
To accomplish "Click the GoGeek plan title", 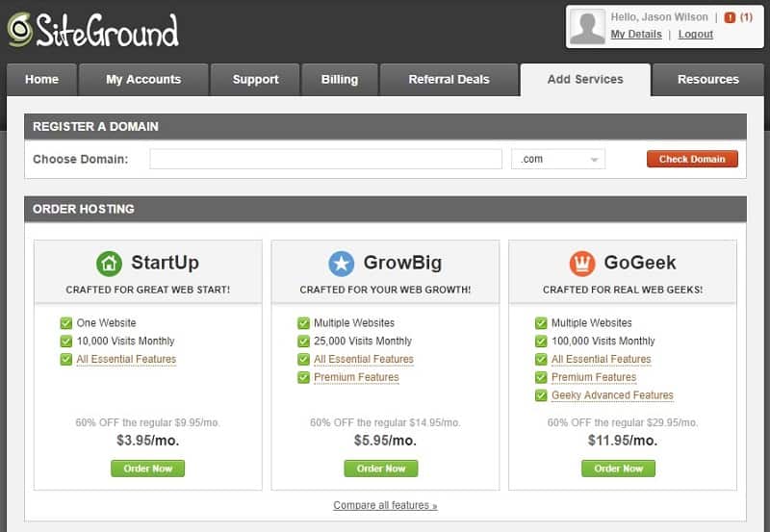I will (640, 263).
